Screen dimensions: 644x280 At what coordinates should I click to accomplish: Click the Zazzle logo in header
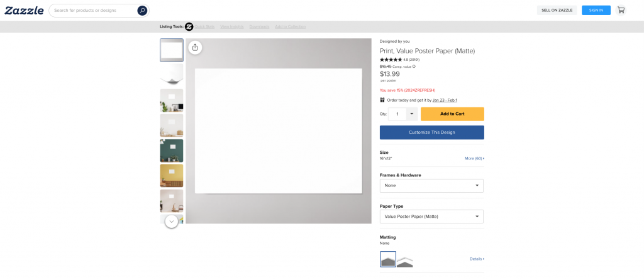pos(25,10)
